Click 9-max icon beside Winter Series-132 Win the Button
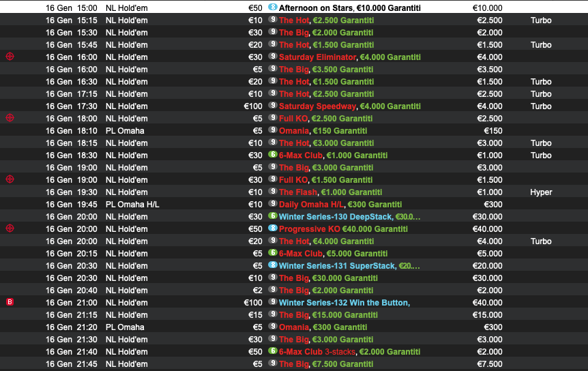This screenshot has width=588, height=371. click(273, 302)
